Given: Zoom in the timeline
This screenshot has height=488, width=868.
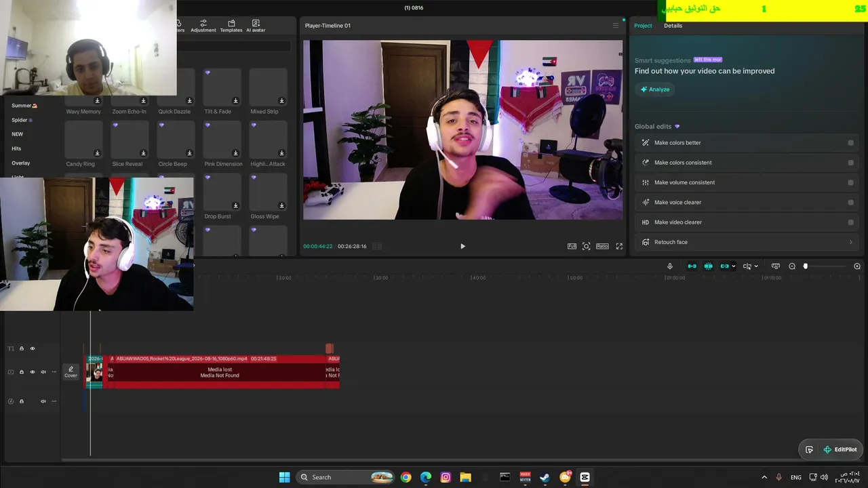Looking at the screenshot, I should click(857, 266).
